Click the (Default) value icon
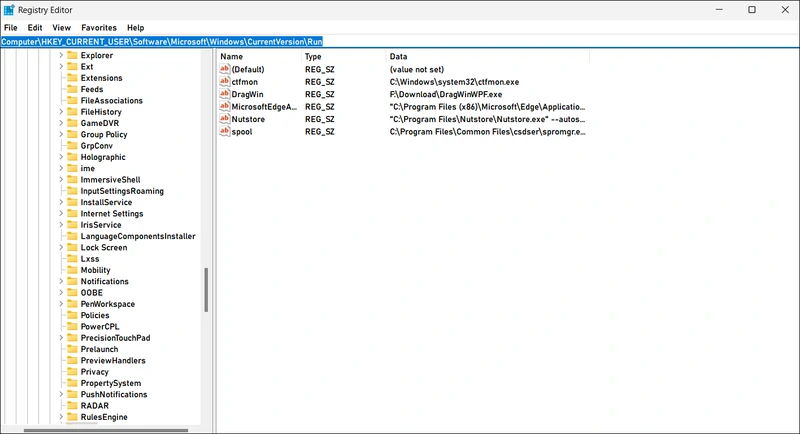Viewport: 800px width, 434px height. [x=224, y=70]
